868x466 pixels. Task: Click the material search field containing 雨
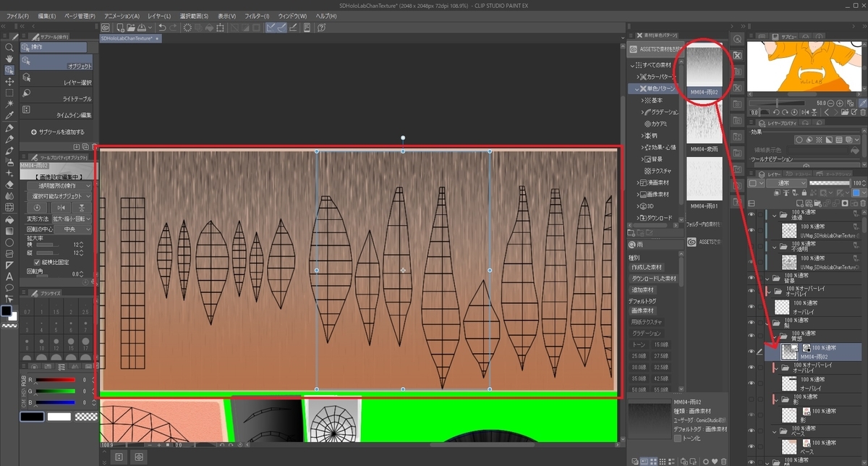655,245
